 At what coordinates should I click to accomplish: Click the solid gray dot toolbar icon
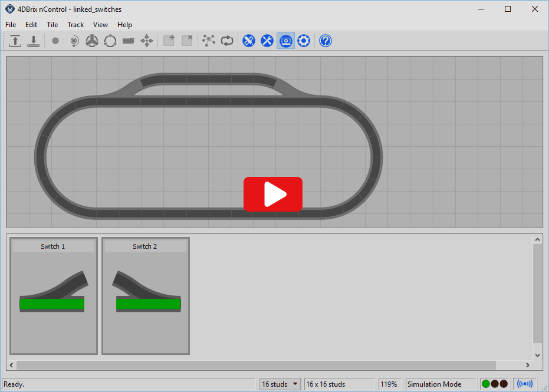55,41
